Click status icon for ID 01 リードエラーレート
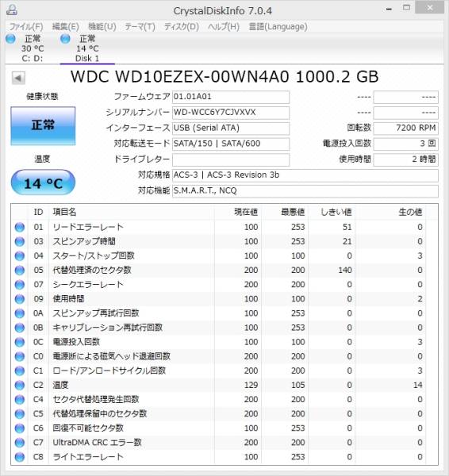The image size is (449, 476). pos(20,228)
